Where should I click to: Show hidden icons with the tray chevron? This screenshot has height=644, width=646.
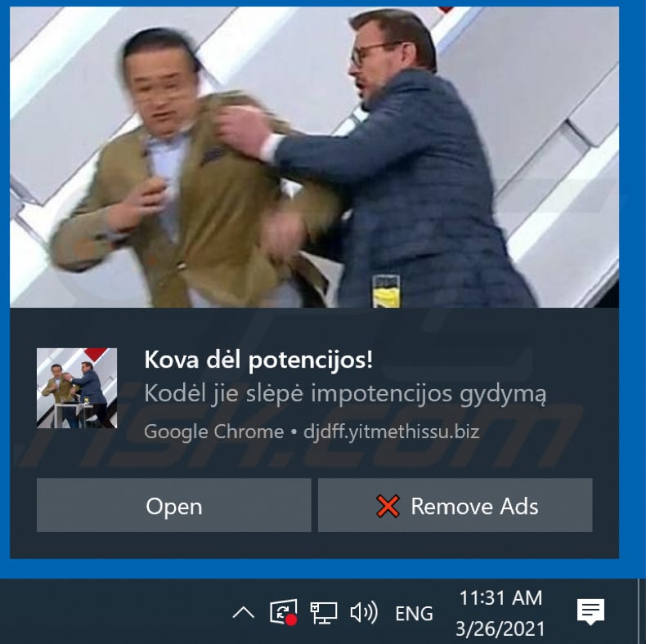tap(244, 612)
